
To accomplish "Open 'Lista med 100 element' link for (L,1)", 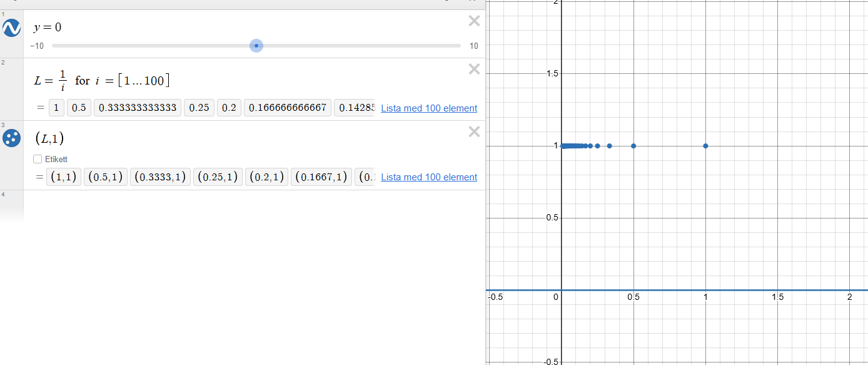I will [x=428, y=177].
